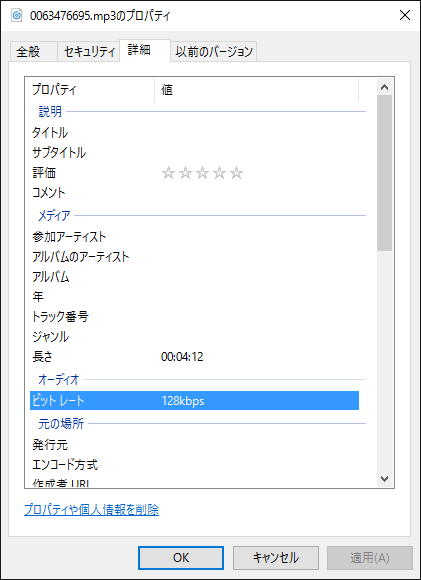Open プロパティや個人情報を削除 link

[91, 510]
